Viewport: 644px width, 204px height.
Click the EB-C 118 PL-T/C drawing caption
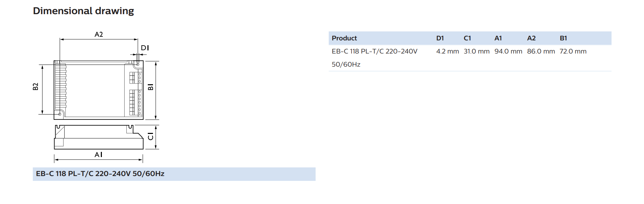tap(100, 174)
